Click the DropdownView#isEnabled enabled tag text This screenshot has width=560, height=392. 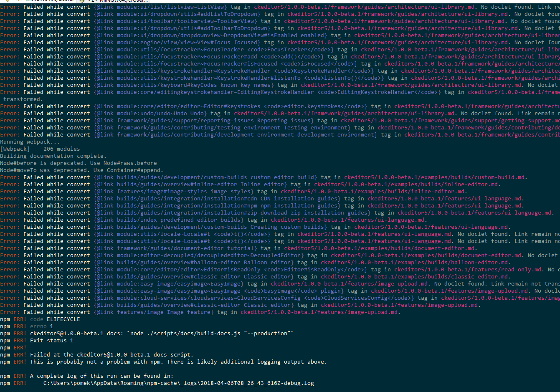coord(210,35)
